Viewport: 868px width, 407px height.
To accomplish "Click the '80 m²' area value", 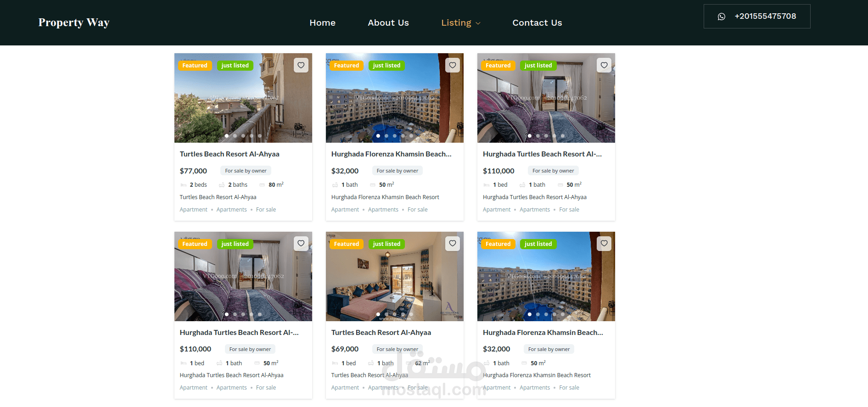I will pos(276,185).
